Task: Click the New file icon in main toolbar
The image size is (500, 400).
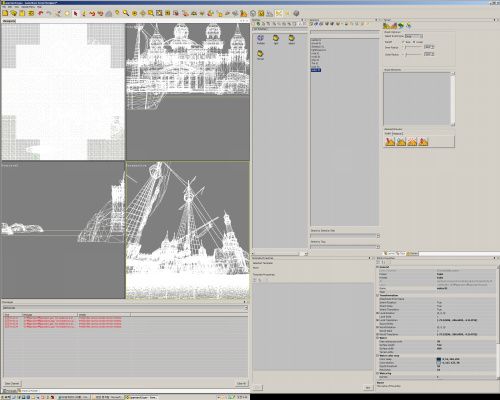Action: [5, 13]
